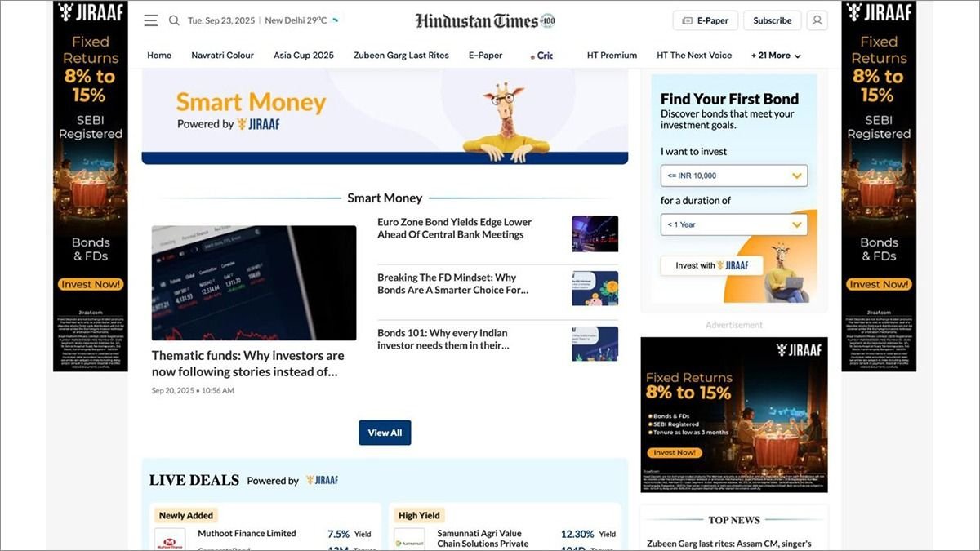Image resolution: width=980 pixels, height=551 pixels.
Task: Click the New Delhi weather icon
Action: coord(335,20)
